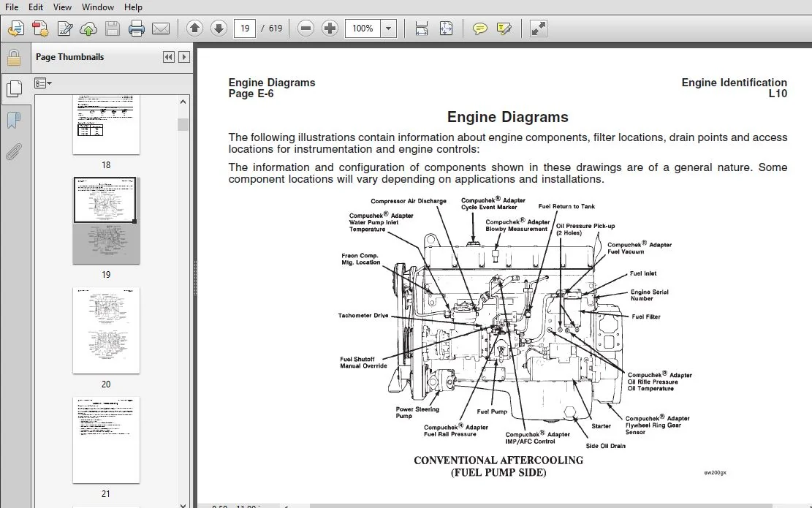
Task: Click the thumbnails scrollbar up arrow
Action: (183, 102)
